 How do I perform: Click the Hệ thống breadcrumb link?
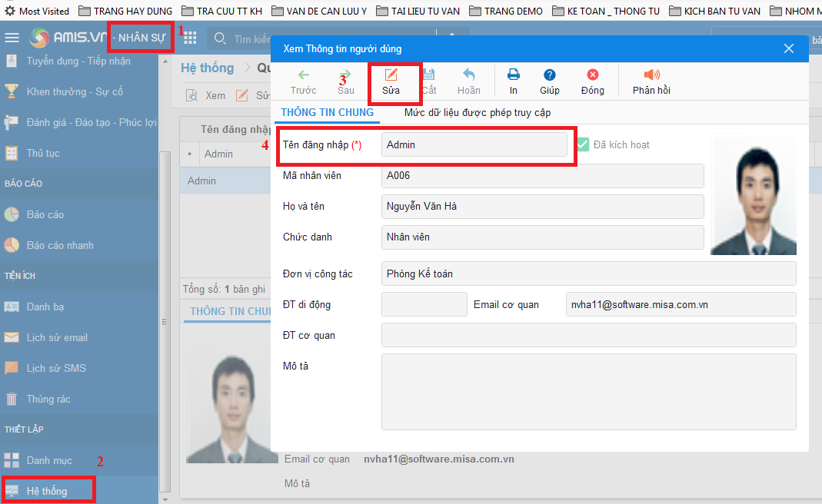click(x=208, y=68)
